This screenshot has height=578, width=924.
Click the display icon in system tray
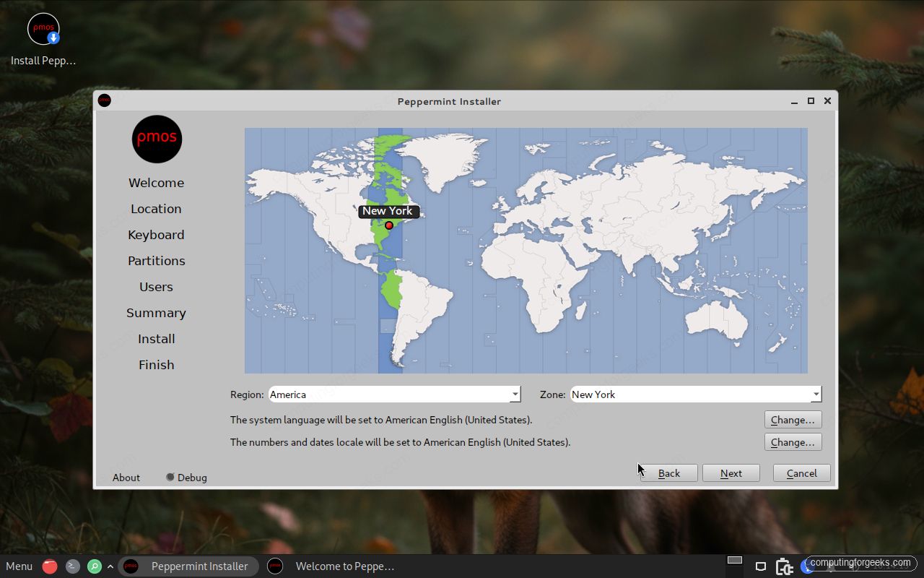760,566
